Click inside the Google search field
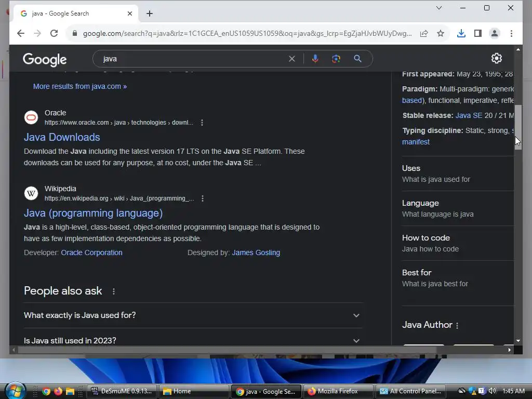The width and height of the screenshot is (532, 399). click(x=193, y=59)
